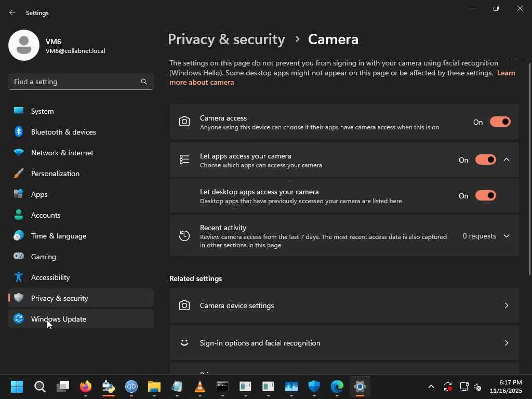Collapse the Let apps access camera section
This screenshot has height=399, width=532.
(x=507, y=160)
